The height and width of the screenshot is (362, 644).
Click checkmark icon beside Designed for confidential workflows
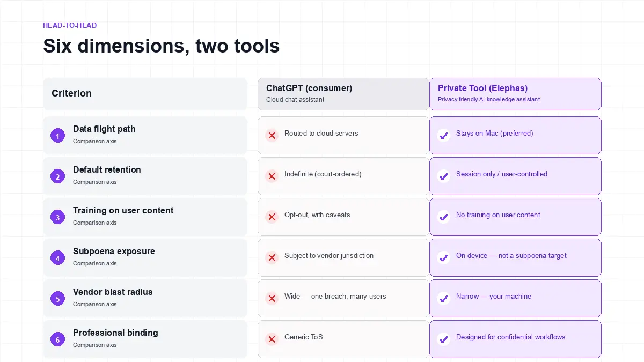point(444,339)
